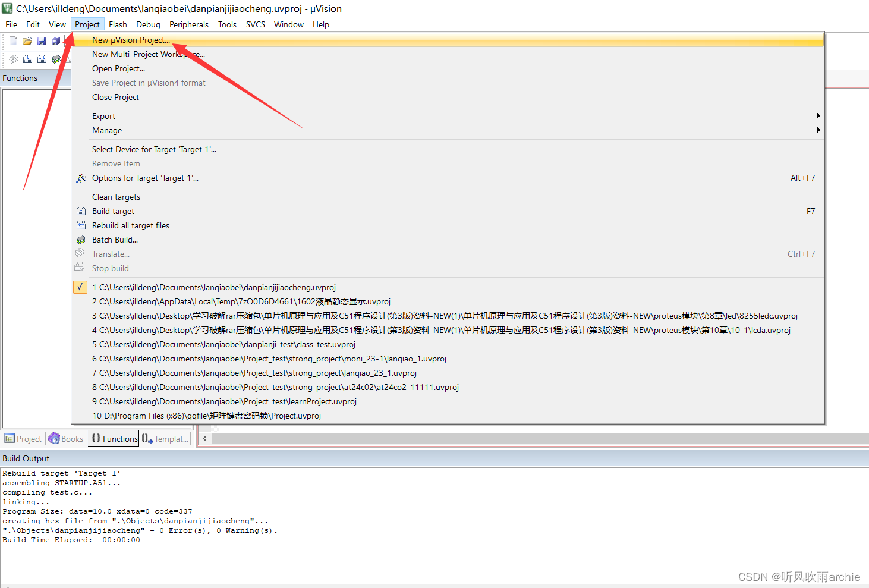Switch to the Templates panel tab
Image resolution: width=869 pixels, height=588 pixels.
click(166, 439)
